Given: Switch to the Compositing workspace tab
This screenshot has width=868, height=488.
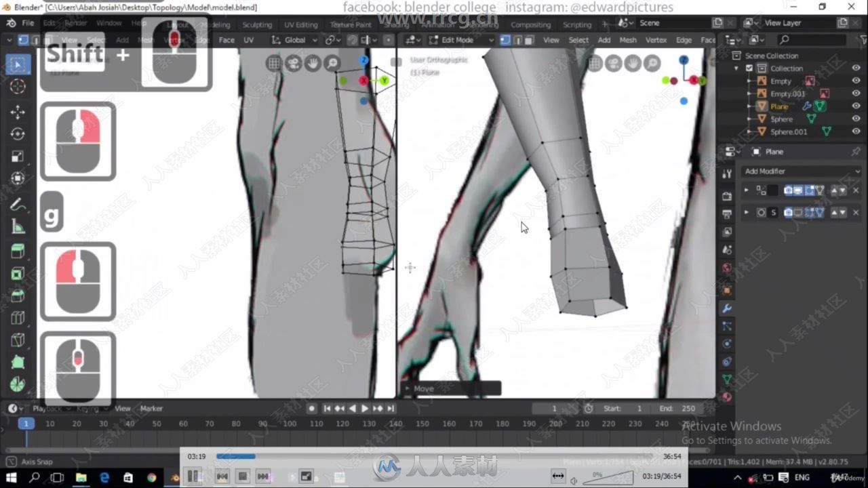Looking at the screenshot, I should [530, 24].
